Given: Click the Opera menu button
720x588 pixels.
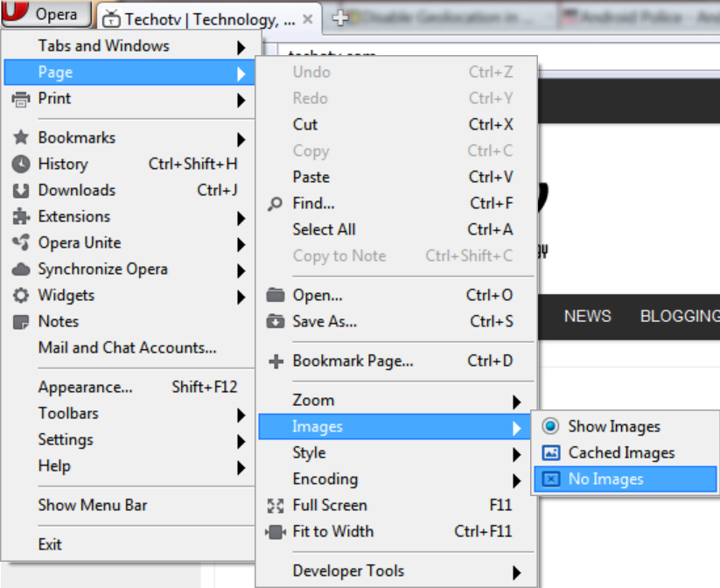Looking at the screenshot, I should pos(45,14).
